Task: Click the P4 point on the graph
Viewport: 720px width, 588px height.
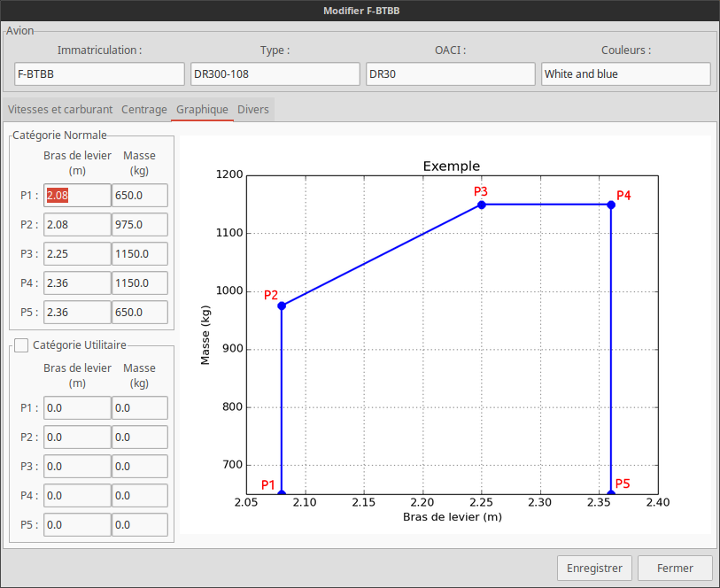Action: (611, 205)
